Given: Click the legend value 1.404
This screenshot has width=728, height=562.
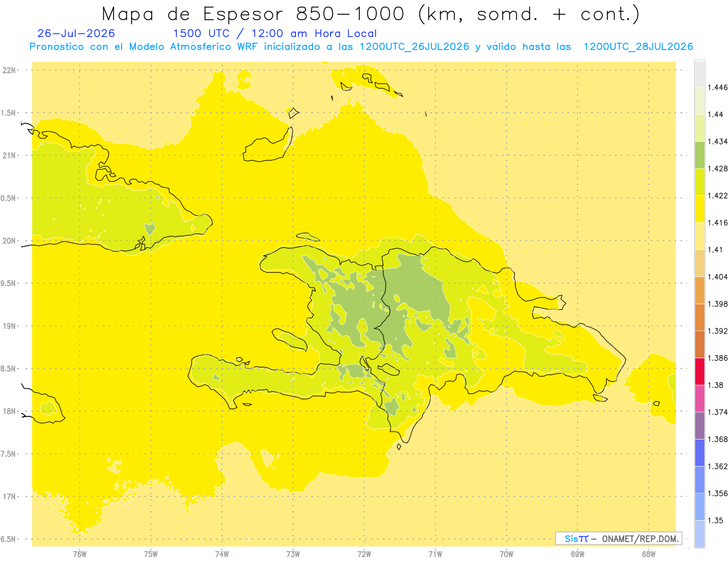Looking at the screenshot, I should tap(719, 277).
